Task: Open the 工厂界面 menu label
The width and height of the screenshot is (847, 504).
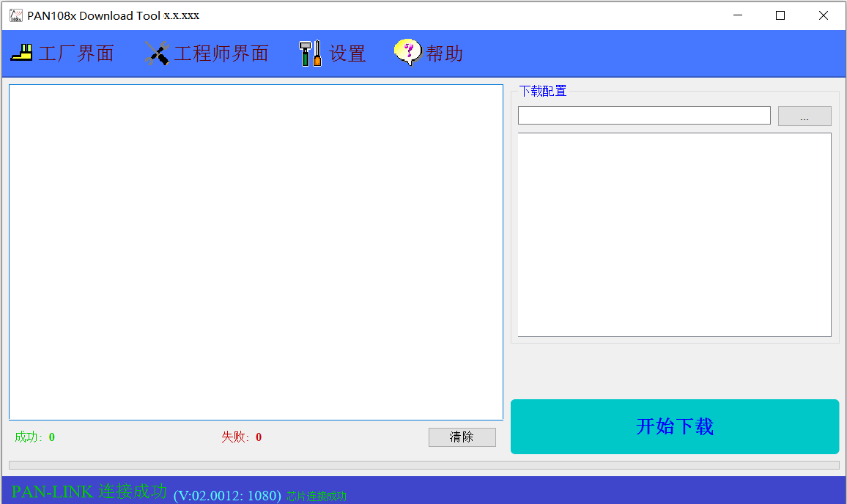Action: coord(76,53)
